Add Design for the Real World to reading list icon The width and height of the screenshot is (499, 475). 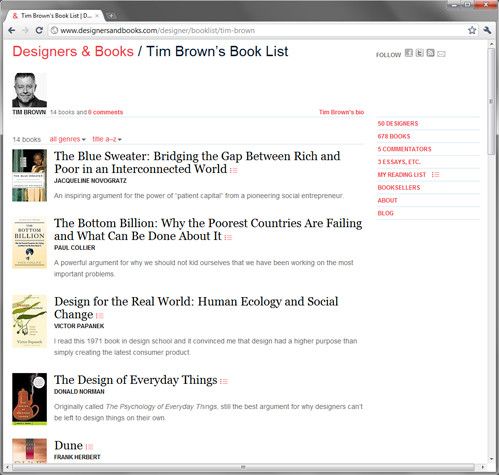(x=99, y=316)
